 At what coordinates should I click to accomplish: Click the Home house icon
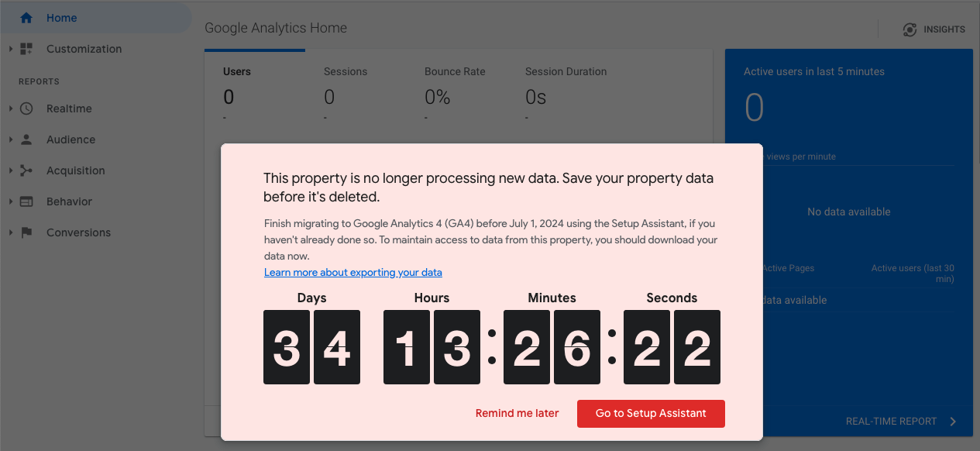point(26,18)
